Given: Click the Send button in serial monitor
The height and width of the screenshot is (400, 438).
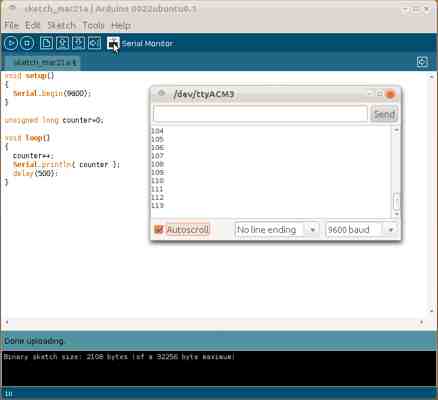Looking at the screenshot, I should click(384, 114).
